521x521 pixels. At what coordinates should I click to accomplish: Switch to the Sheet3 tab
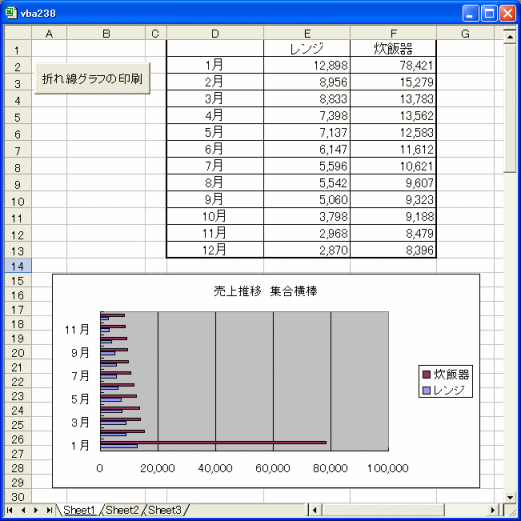pos(165,510)
